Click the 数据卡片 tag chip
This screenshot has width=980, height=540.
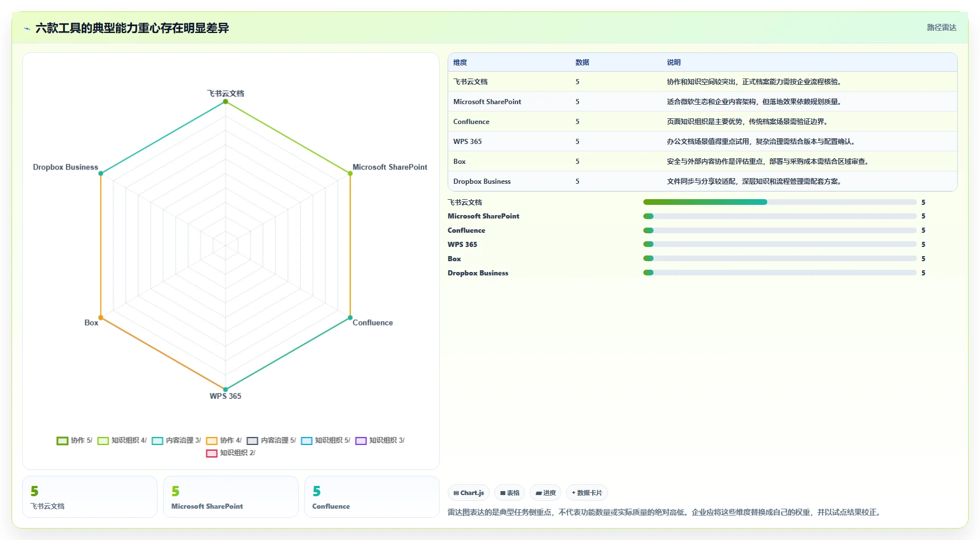587,493
